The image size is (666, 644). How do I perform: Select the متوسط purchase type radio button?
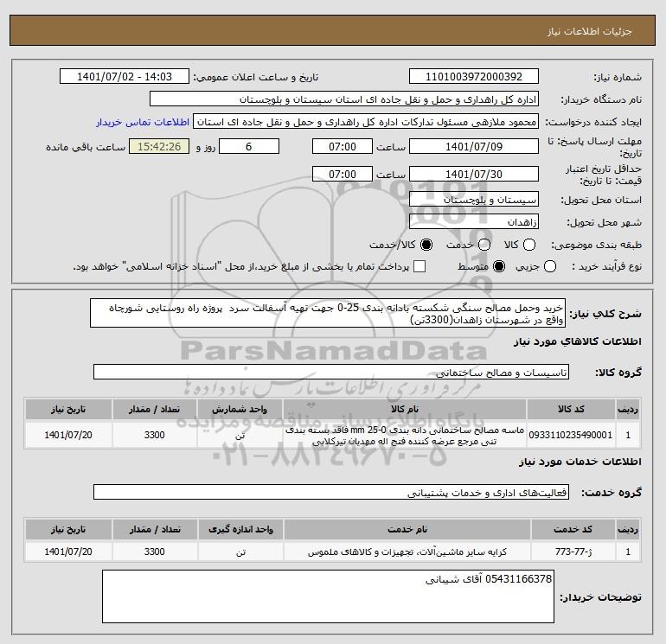[499, 266]
